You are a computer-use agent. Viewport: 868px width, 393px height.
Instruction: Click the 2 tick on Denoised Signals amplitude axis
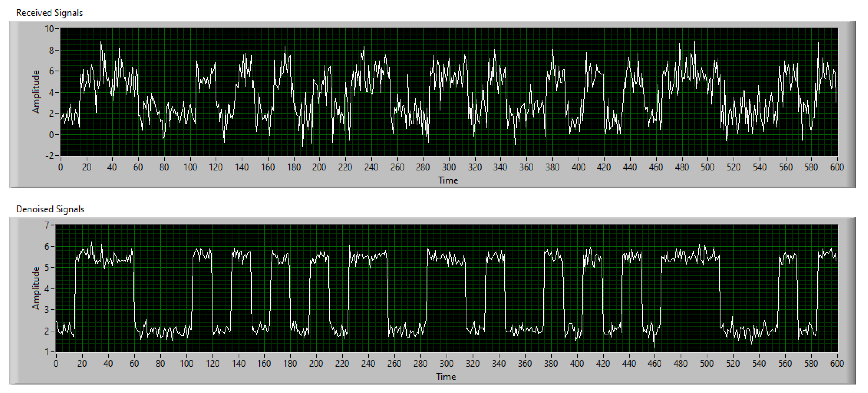[47, 331]
